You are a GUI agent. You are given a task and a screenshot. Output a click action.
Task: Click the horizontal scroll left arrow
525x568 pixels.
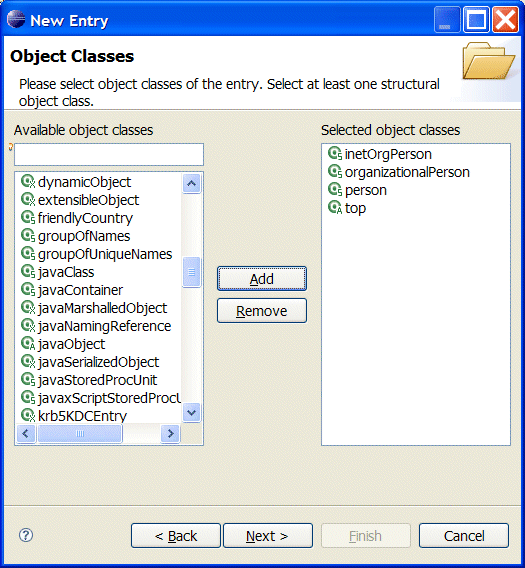(25, 433)
